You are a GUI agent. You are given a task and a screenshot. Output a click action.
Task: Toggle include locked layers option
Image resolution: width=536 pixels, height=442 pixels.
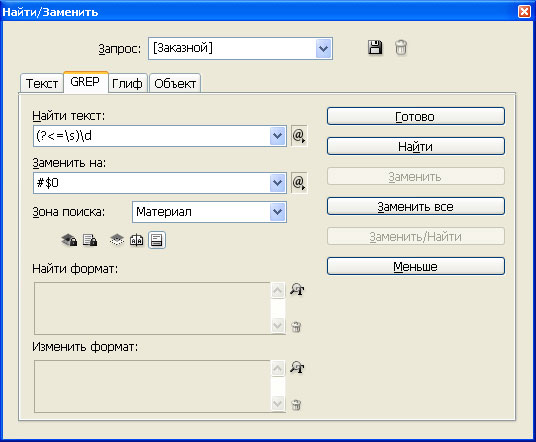tap(69, 240)
